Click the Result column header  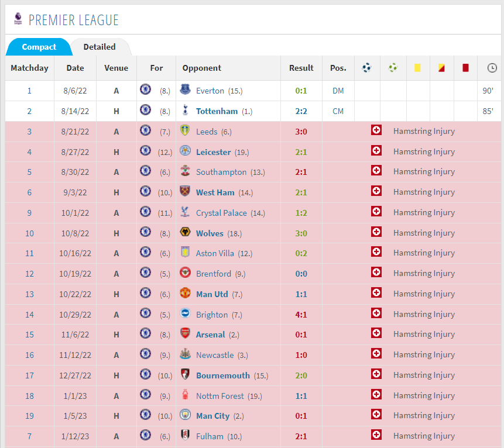pyautogui.click(x=301, y=68)
